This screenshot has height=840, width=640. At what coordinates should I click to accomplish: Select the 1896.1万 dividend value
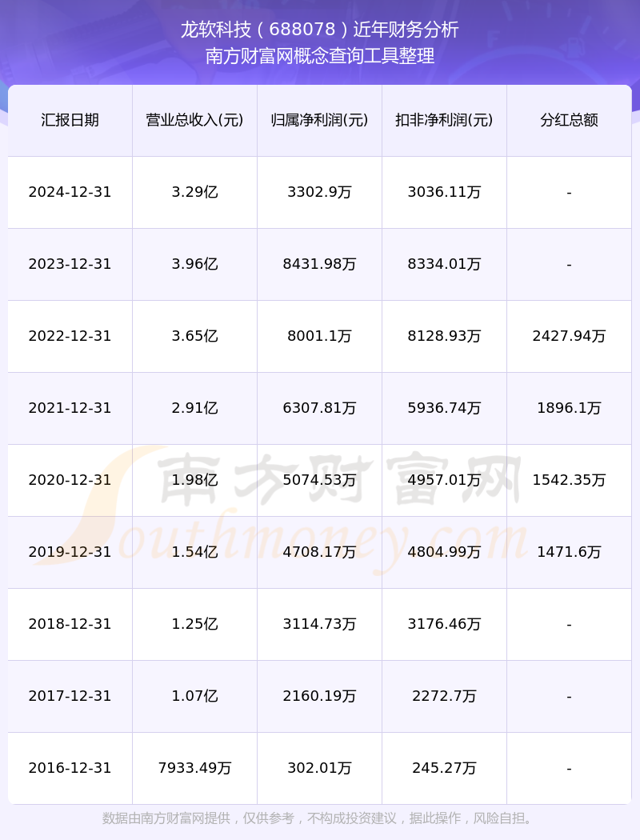[569, 408]
